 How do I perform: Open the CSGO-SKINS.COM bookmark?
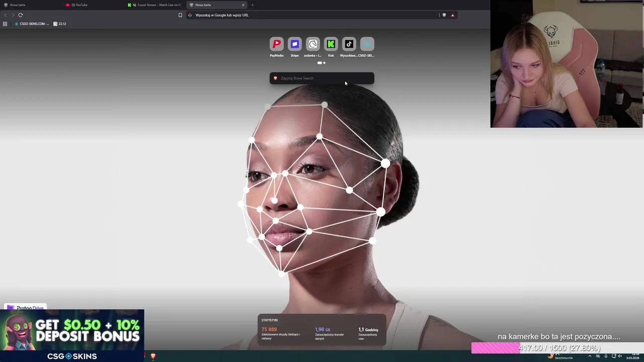point(32,24)
